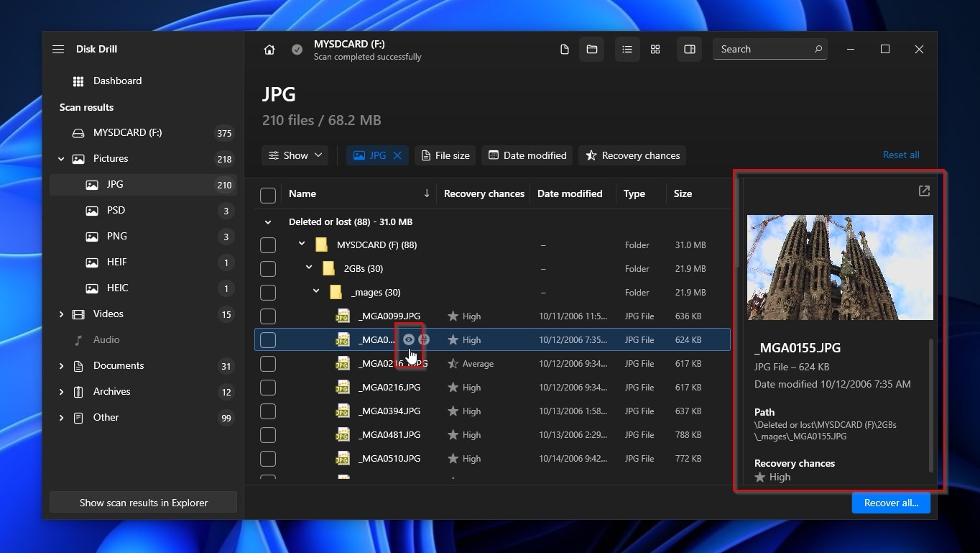Expand the Archives category chevron
The image size is (980, 553).
[61, 392]
